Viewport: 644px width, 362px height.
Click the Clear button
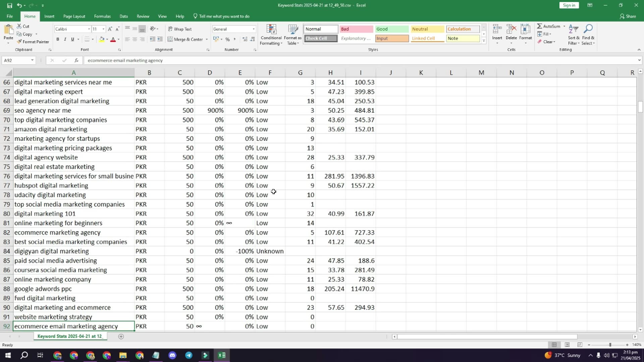pyautogui.click(x=546, y=42)
